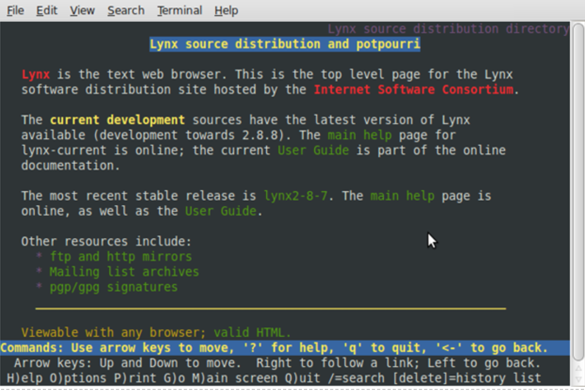Open main help link for lynx-current
The image size is (585, 392).
point(359,135)
